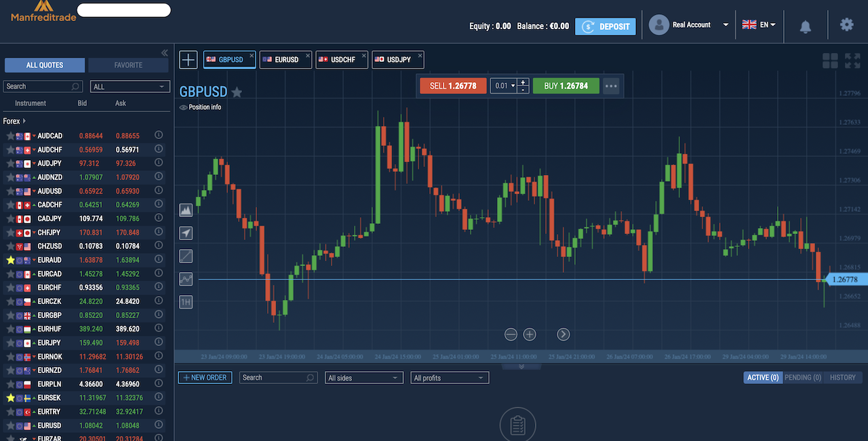Pick the cursor arrow tool
Viewport: 868px width, 441px height.
pyautogui.click(x=186, y=233)
